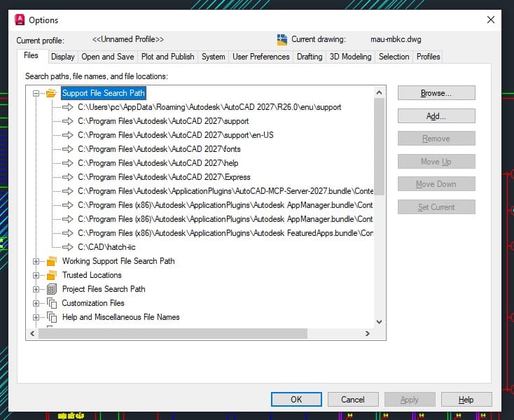Click the arrow icon beside C:\CAD\hatch-iic
The image size is (514, 420).
click(x=67, y=247)
